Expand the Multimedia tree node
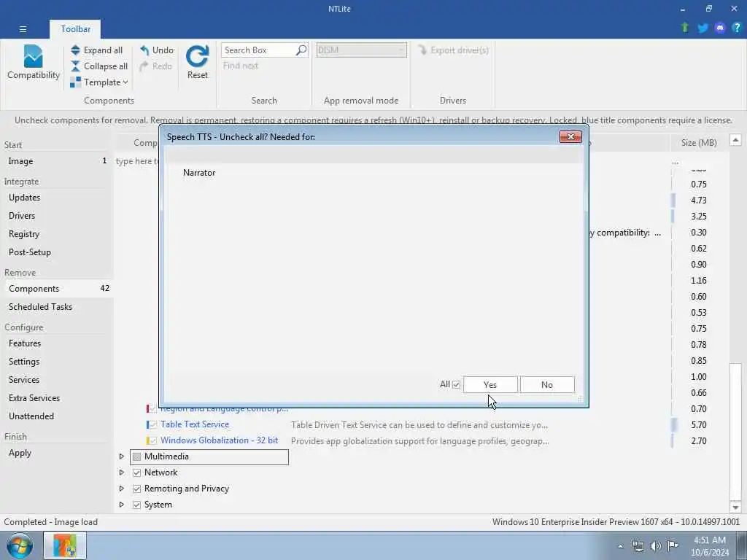Screen dimensions: 747x560 (x=122, y=456)
